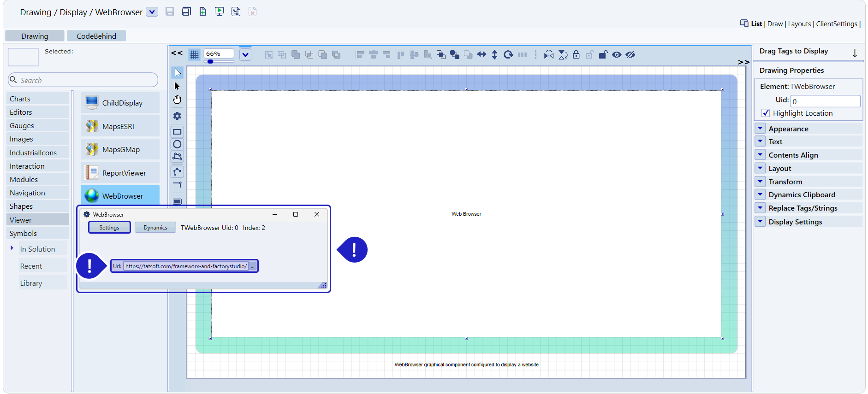Toggle the Highlight Location checkbox
The width and height of the screenshot is (868, 394).
pyautogui.click(x=766, y=113)
